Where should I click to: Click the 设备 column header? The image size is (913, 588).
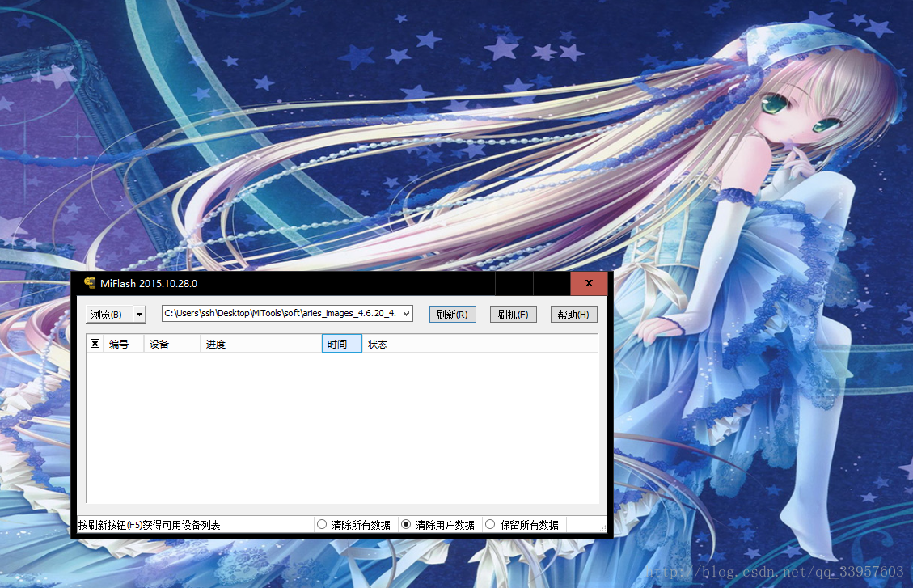point(172,344)
